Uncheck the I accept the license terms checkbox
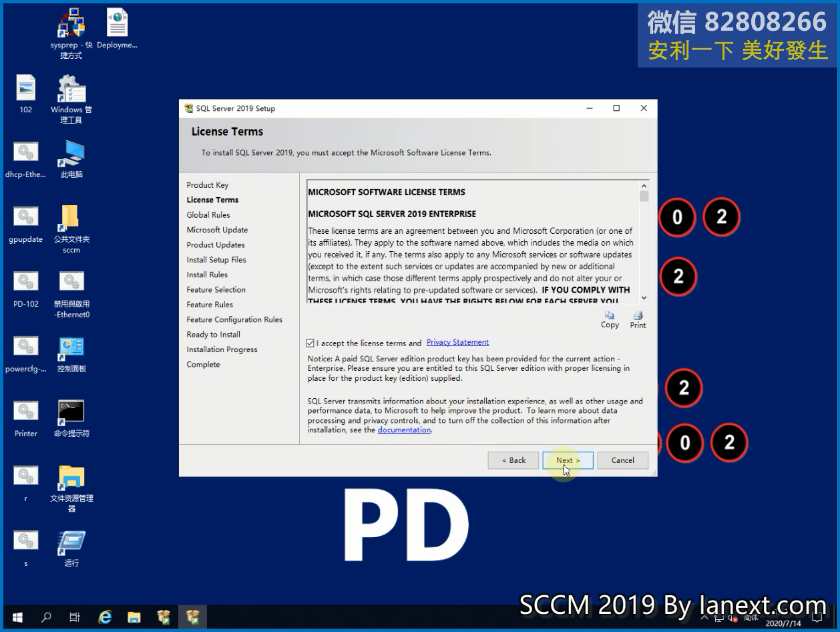840x632 pixels. pyautogui.click(x=310, y=343)
